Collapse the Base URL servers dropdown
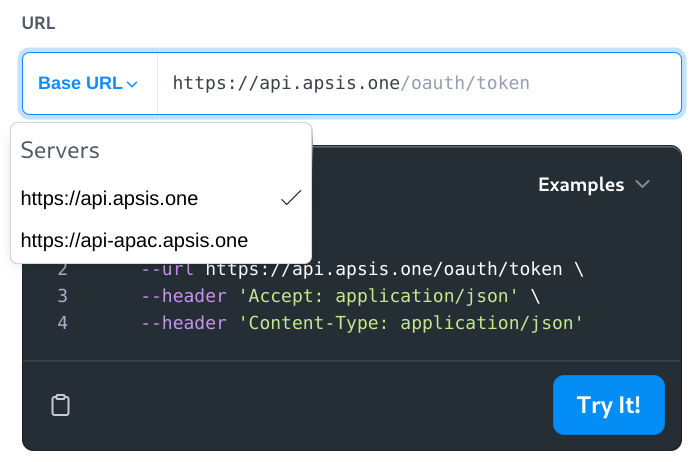The image size is (696, 462). pos(88,83)
